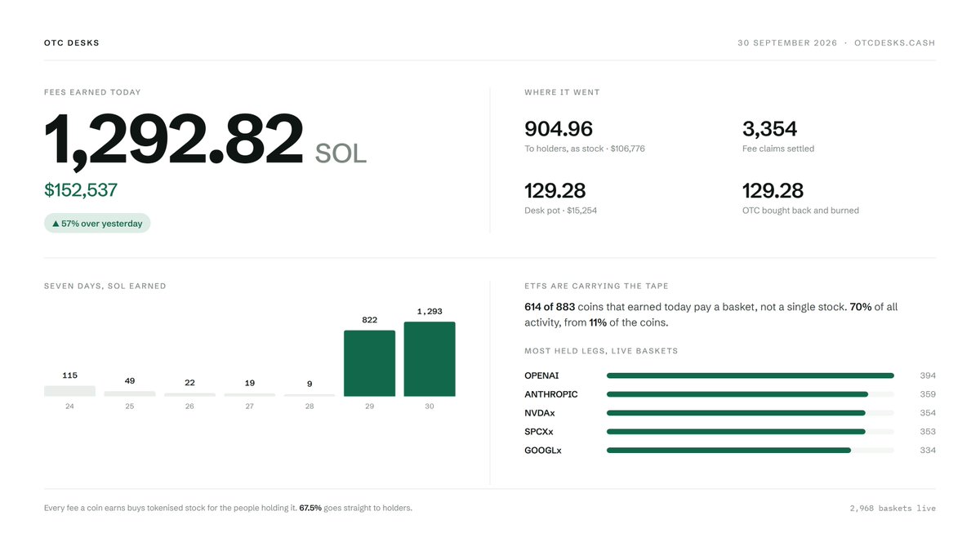Select the 1,292.82 fees earned figure
This screenshot has width=980, height=551.
[174, 140]
